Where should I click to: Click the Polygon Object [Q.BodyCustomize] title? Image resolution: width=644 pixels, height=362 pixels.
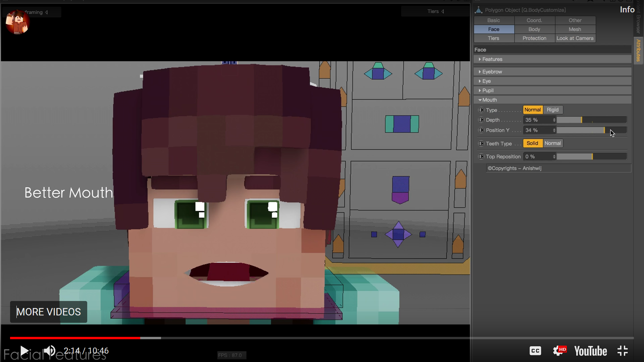point(525,10)
